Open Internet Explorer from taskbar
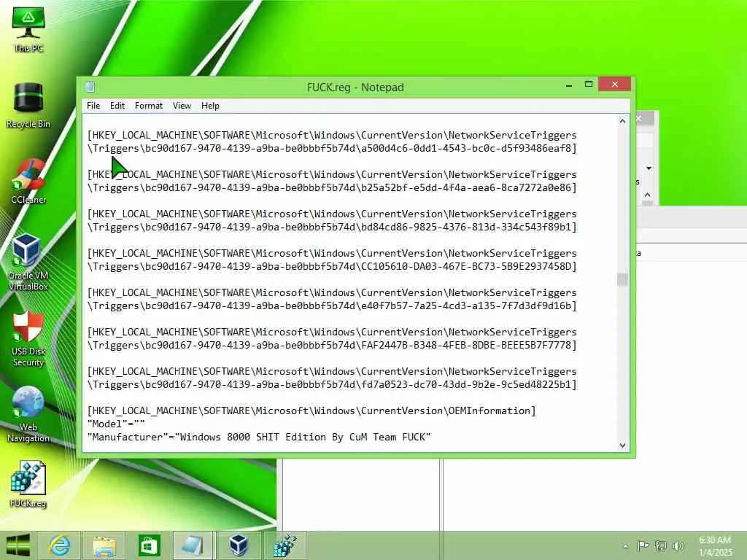This screenshot has width=747, height=560. (60, 545)
